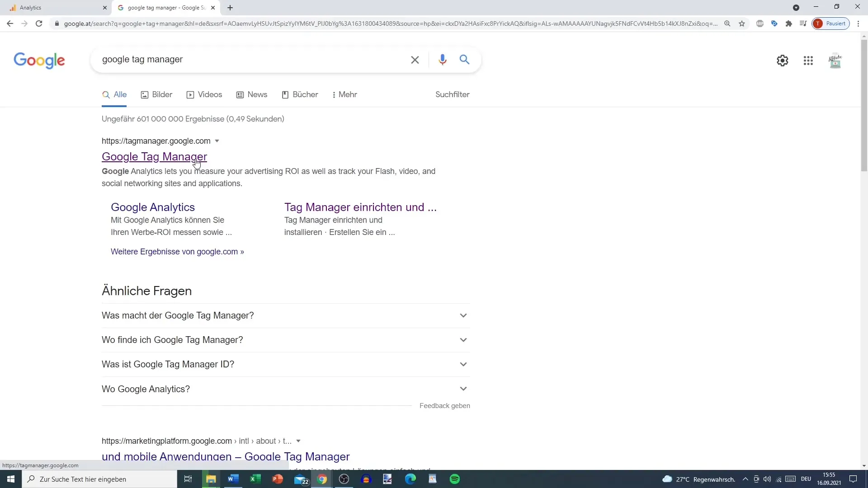Switch to the Videos tab
The width and height of the screenshot is (868, 488).
point(204,94)
